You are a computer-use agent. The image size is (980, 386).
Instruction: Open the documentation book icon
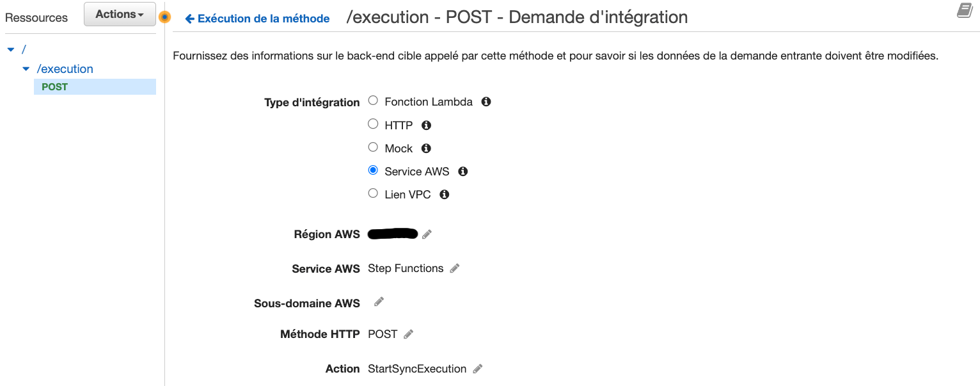tap(965, 10)
